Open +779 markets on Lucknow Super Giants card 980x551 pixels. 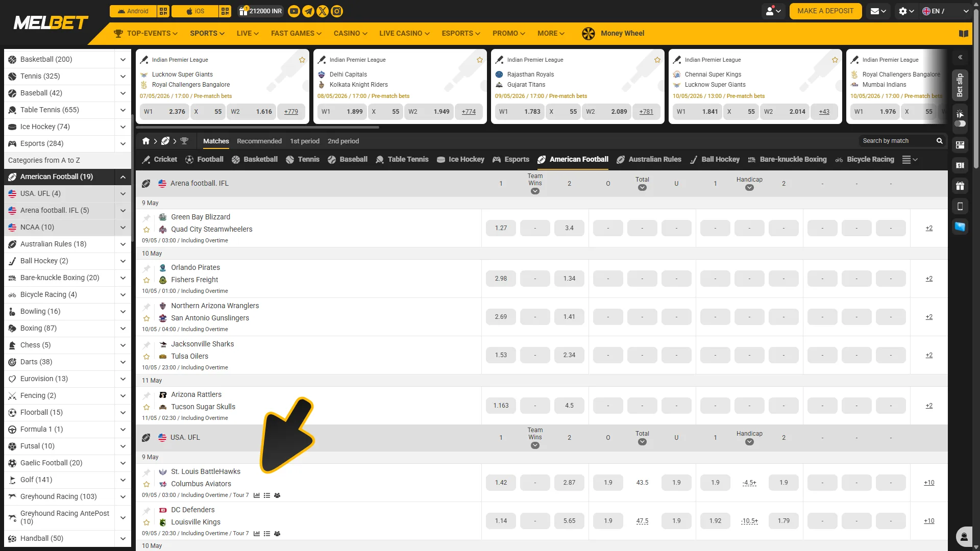(x=291, y=112)
